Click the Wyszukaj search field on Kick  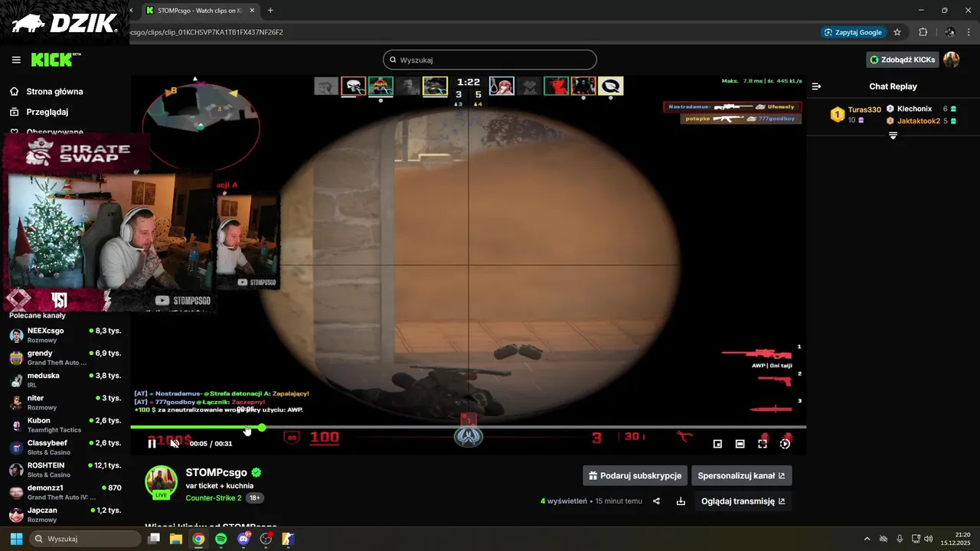[x=490, y=60]
